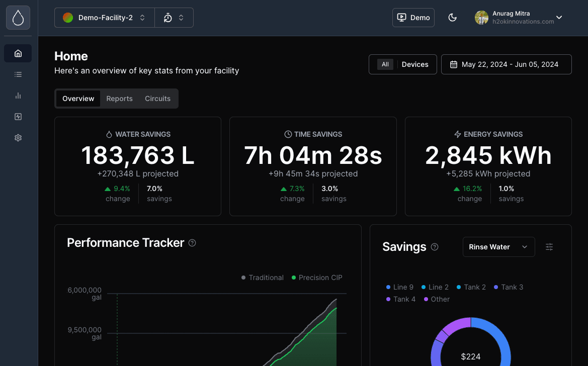Image resolution: width=588 pixels, height=366 pixels.
Task: Open the activity monitor sidebar icon
Action: pyautogui.click(x=18, y=117)
